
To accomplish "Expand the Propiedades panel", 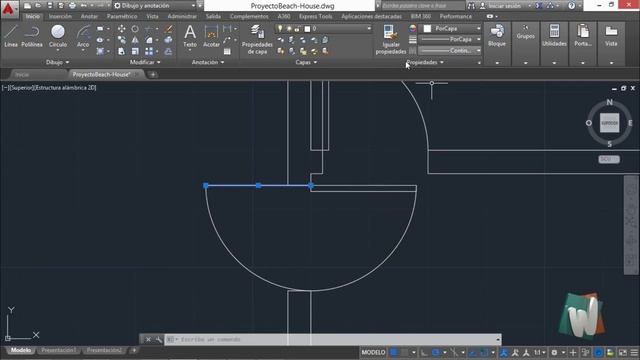I will click(424, 62).
